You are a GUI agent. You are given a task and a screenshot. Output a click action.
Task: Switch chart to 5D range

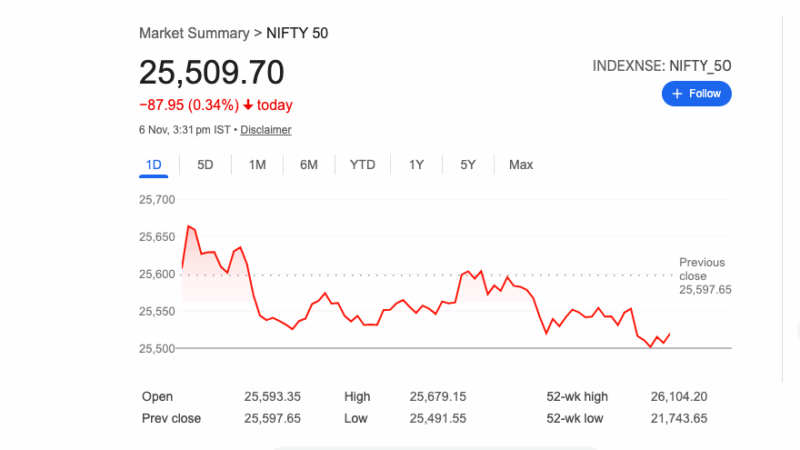[205, 165]
